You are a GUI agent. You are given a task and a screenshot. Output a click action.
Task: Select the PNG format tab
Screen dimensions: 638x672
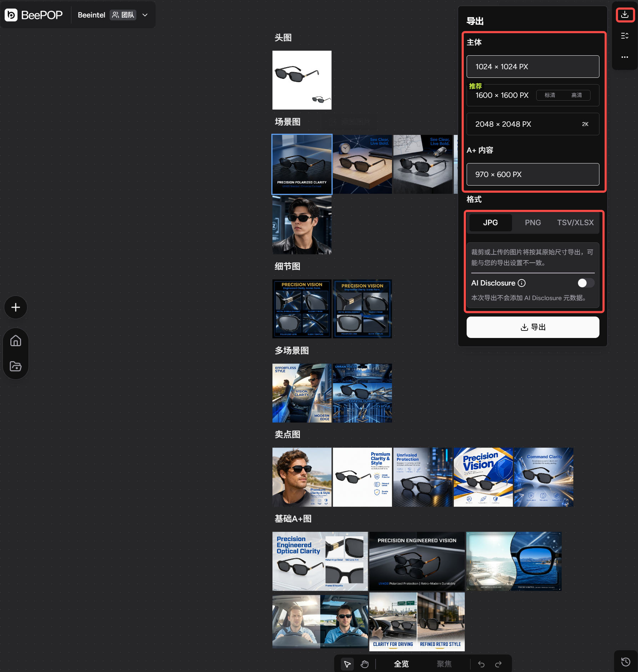(533, 223)
